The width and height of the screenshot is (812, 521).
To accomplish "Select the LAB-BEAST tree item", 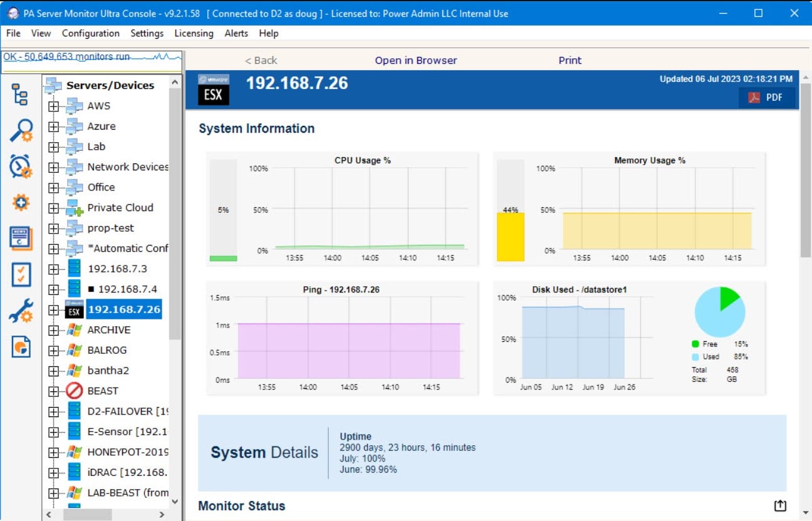I will [128, 493].
